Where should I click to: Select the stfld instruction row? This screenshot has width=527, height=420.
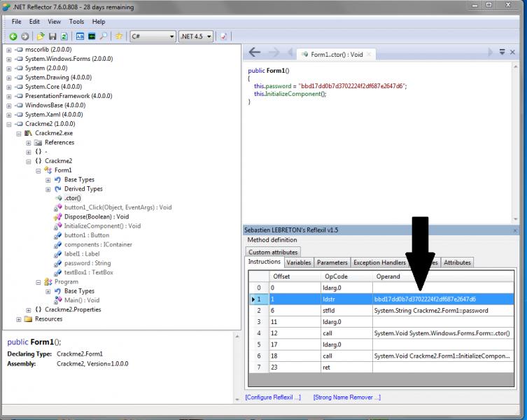pos(381,310)
